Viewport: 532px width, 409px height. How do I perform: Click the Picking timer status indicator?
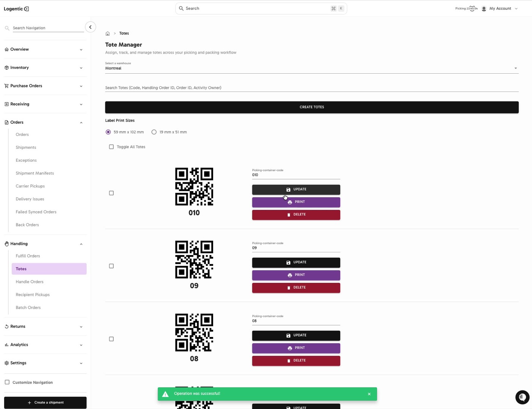tap(466, 8)
